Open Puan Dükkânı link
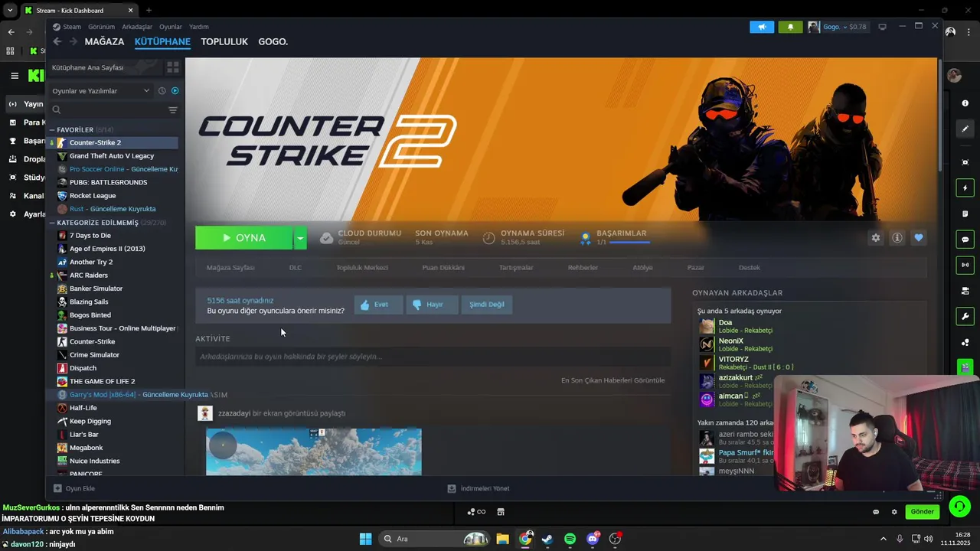The image size is (980, 551). tap(443, 268)
